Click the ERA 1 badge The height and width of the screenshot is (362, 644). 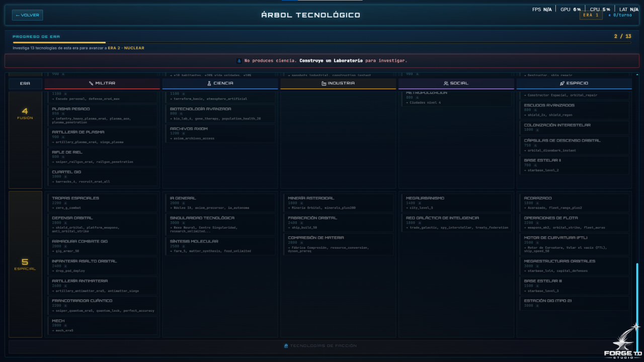point(591,15)
